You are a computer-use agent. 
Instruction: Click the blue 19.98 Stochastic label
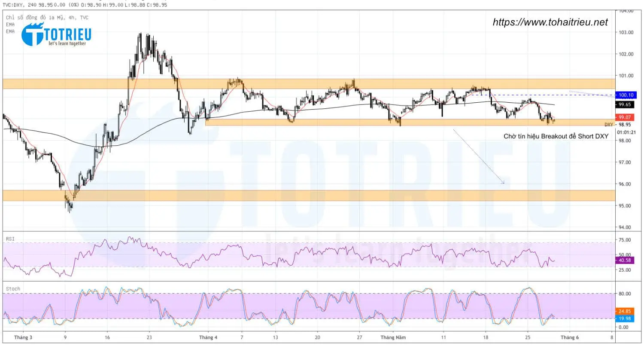pyautogui.click(x=626, y=318)
